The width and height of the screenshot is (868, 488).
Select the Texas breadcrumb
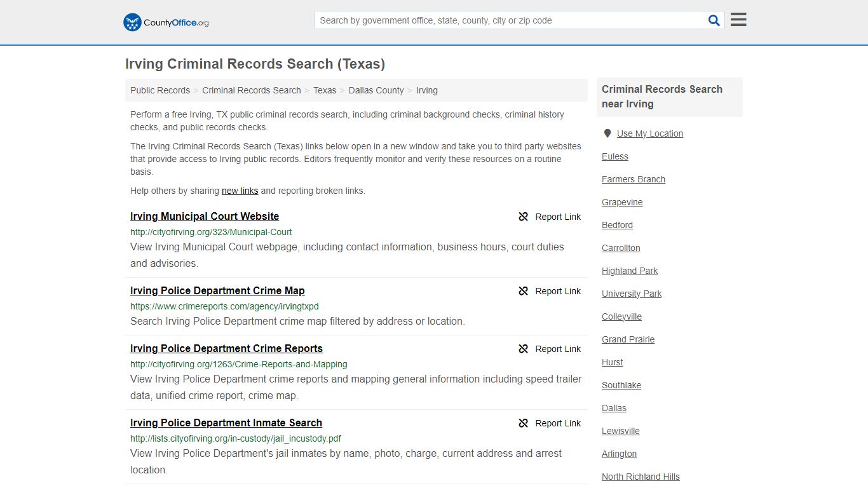[325, 90]
